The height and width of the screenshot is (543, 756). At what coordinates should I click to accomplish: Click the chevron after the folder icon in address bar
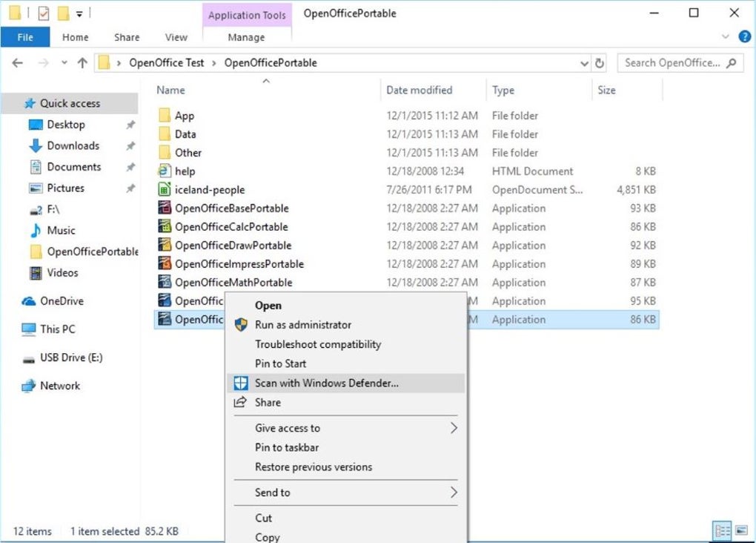[119, 63]
